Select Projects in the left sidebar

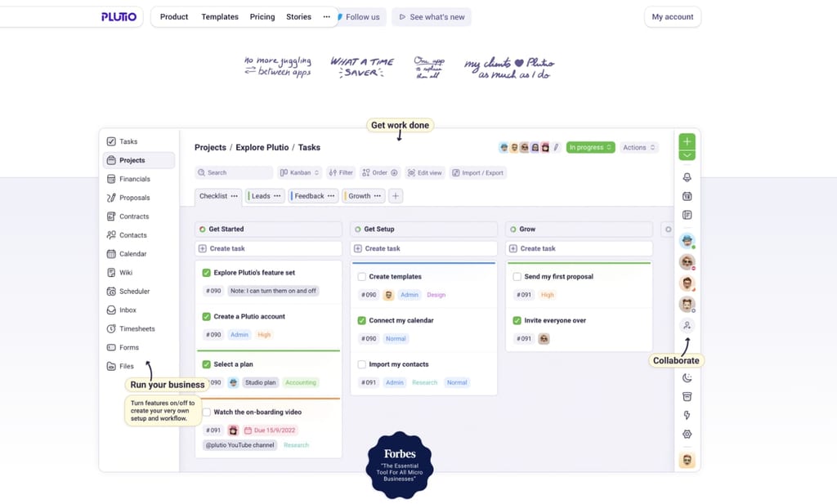[139, 161]
